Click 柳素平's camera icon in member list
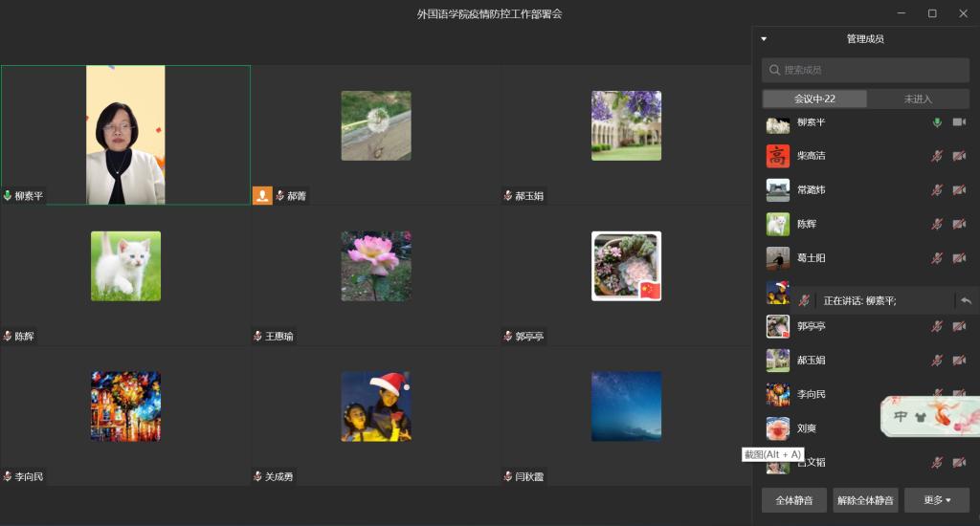 click(x=959, y=122)
